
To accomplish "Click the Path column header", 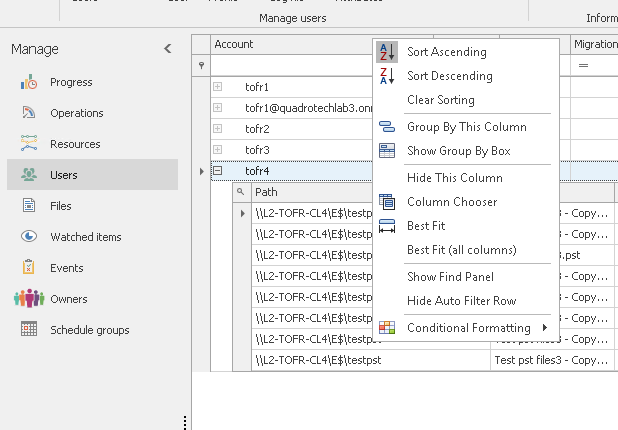I will 311,192.
